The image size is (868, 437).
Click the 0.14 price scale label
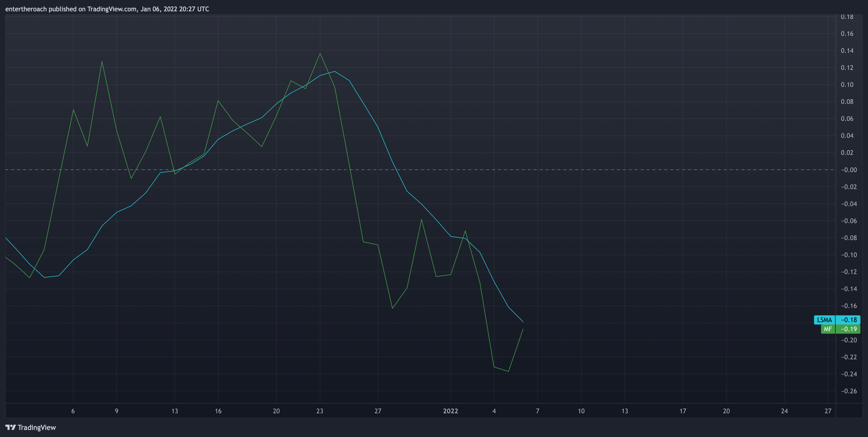847,50
